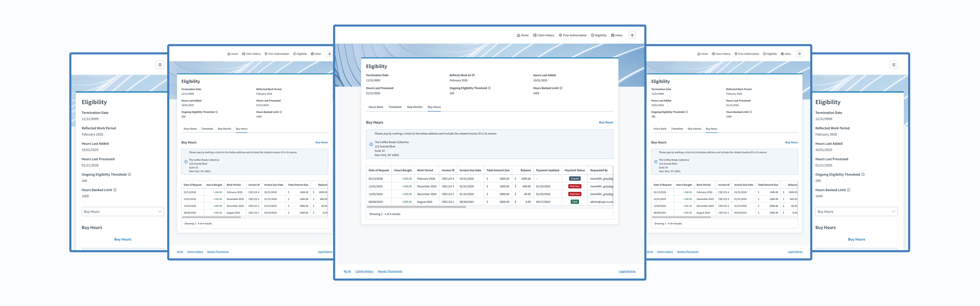980x306 pixels.
Task: Open Nearby Pharmacies footer link in largest mockup
Action: pyautogui.click(x=390, y=271)
